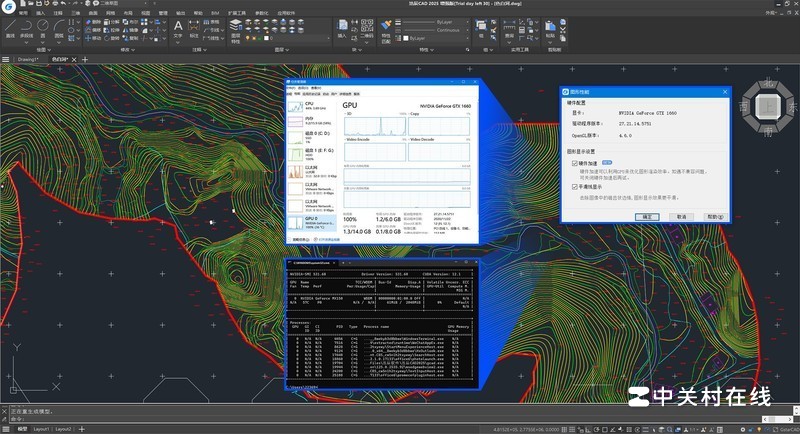This screenshot has width=800, height=434.
Task: Select the Polyline (多段线) tool
Action: [x=28, y=26]
